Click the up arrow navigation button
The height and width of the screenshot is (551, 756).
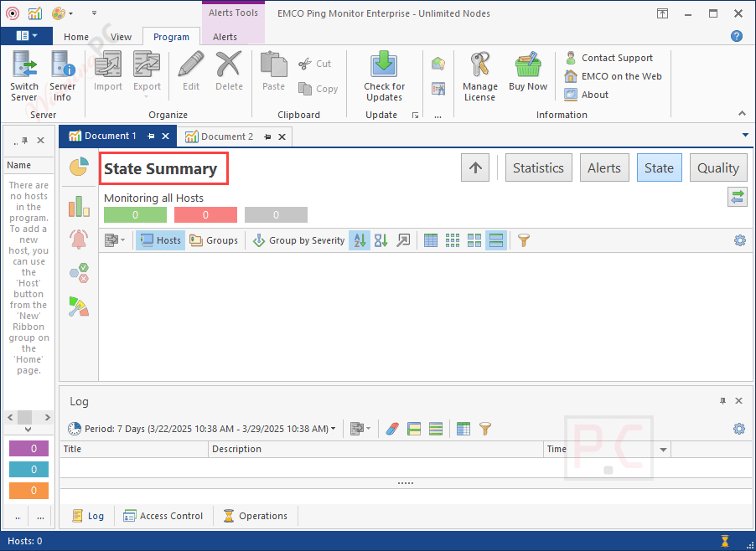click(x=475, y=167)
